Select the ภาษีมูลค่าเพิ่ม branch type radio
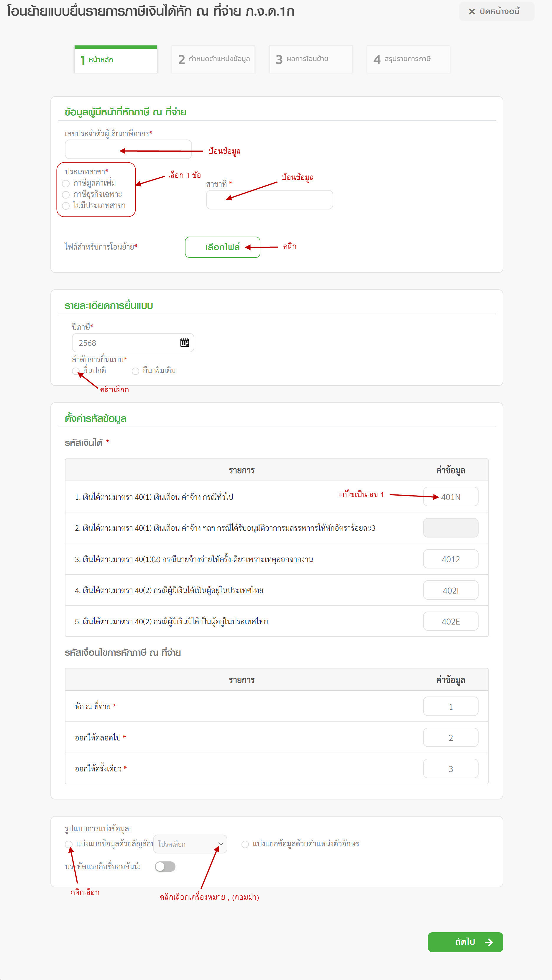This screenshot has height=980, width=552. 66,184
